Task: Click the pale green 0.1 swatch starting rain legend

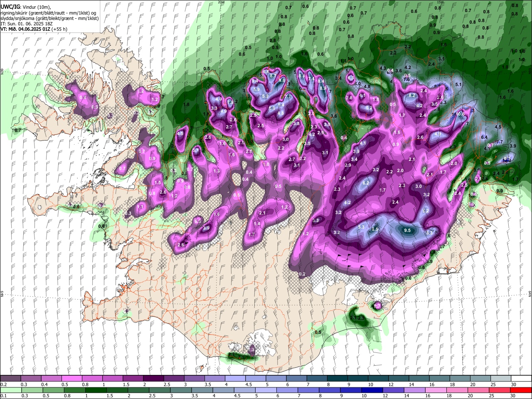Action: point(11,390)
